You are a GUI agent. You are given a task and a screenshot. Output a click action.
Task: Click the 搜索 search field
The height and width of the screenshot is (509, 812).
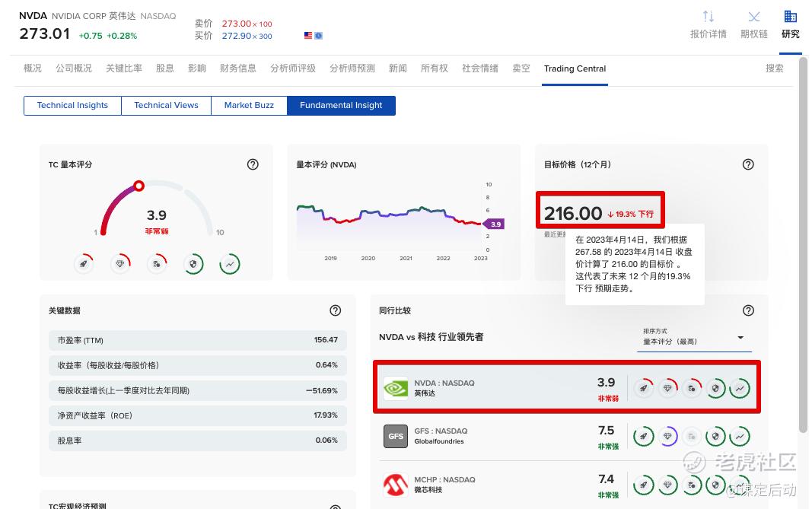(x=774, y=68)
